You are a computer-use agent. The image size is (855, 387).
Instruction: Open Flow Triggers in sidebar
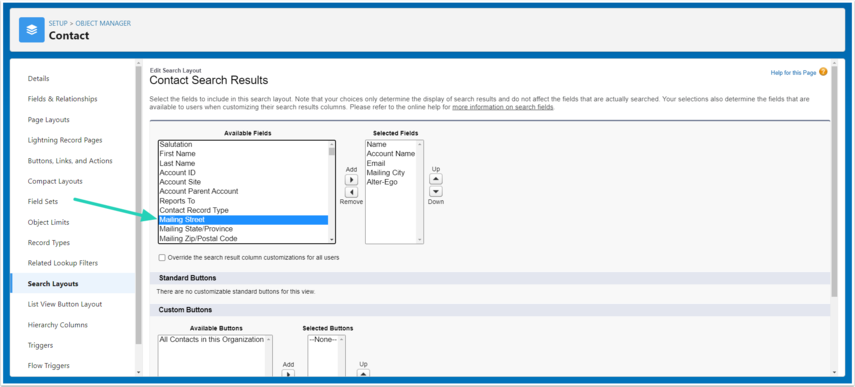coord(49,366)
